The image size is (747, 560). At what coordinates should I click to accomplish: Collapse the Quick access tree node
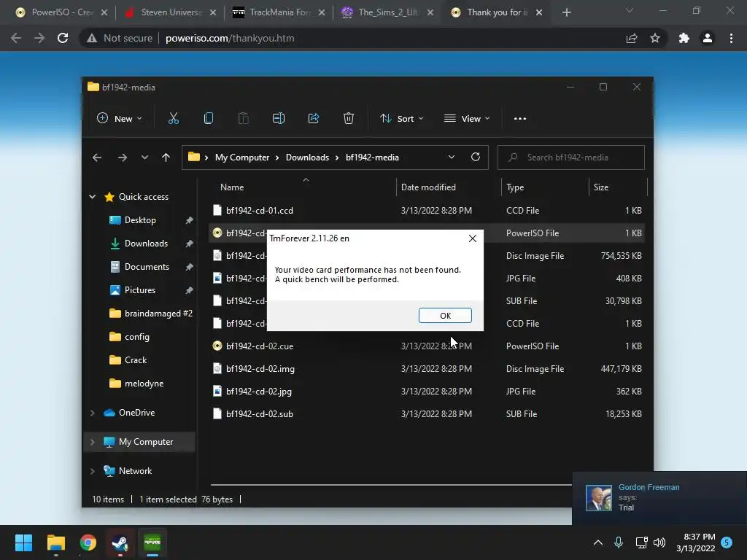[92, 197]
